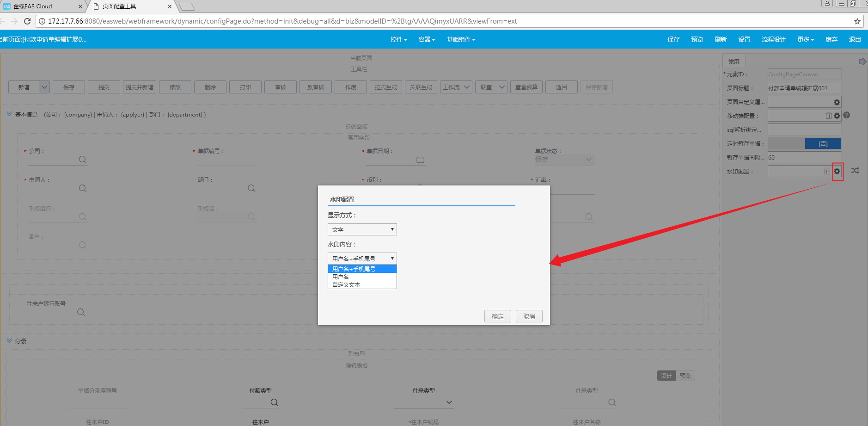Click the browser address bar URL
Viewport: 868px width, 426px height.
pyautogui.click(x=282, y=21)
